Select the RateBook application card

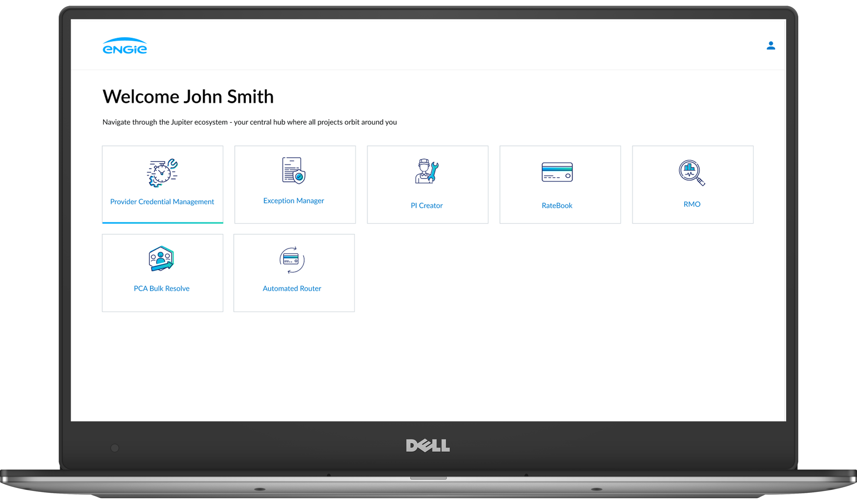click(560, 185)
